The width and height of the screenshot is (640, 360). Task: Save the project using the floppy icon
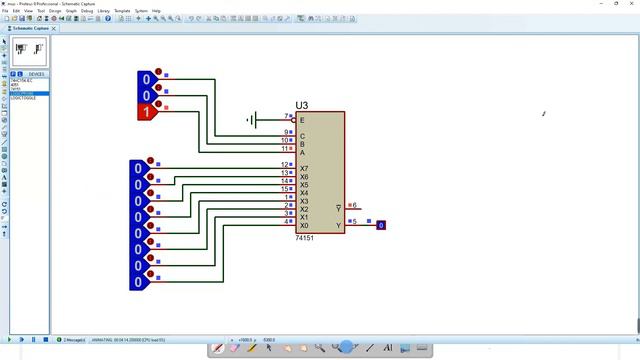(x=22, y=18)
